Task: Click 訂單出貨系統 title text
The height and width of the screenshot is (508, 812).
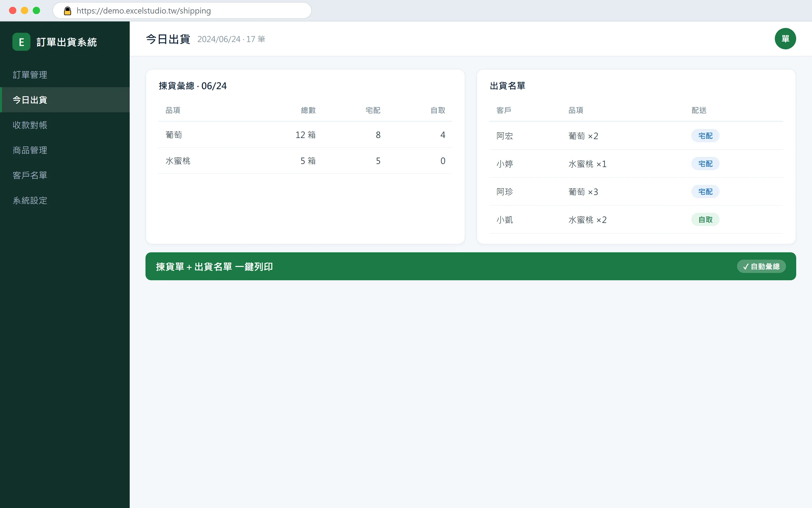Action: click(x=67, y=42)
